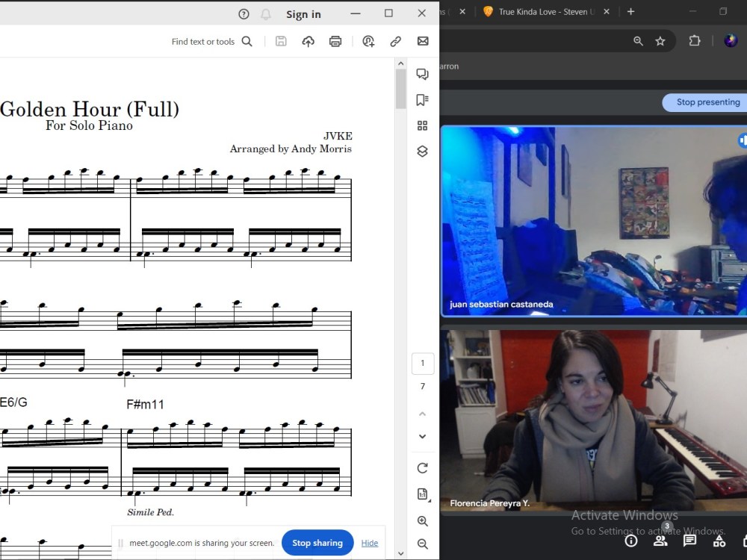
Task: Click the magnifier search icon in Acrobat
Action: (247, 41)
